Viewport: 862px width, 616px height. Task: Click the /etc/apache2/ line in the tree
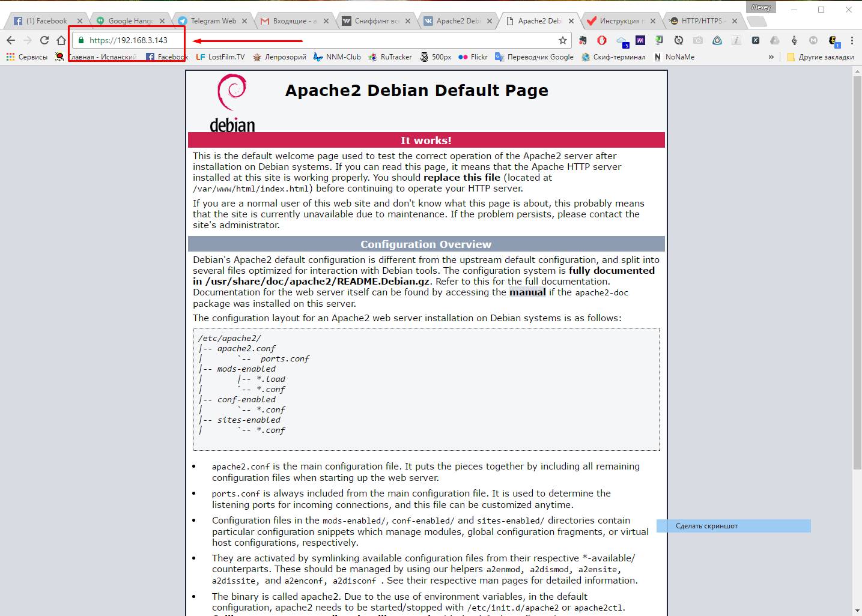click(229, 338)
